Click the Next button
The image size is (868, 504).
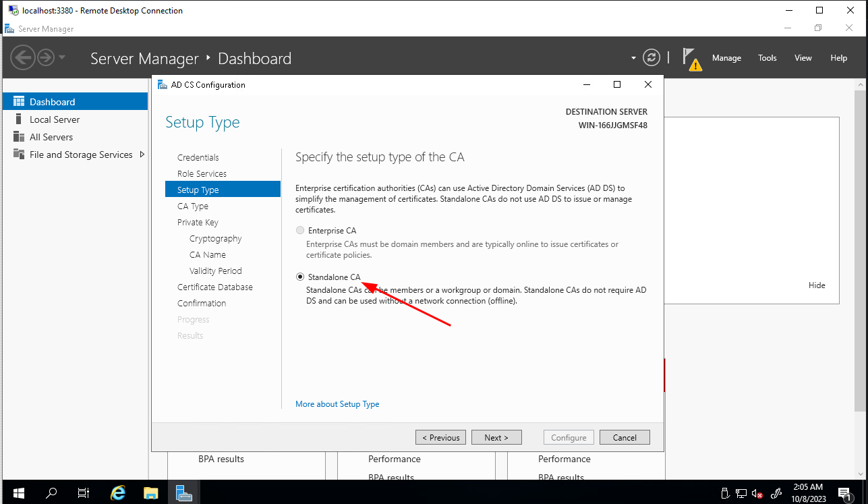tap(496, 437)
